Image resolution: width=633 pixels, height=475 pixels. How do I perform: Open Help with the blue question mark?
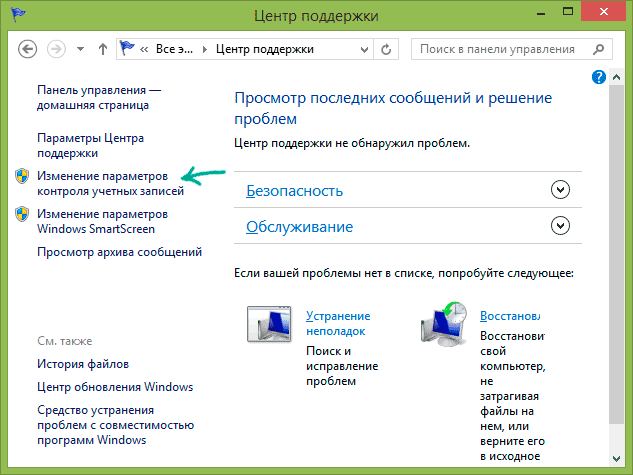[x=599, y=77]
